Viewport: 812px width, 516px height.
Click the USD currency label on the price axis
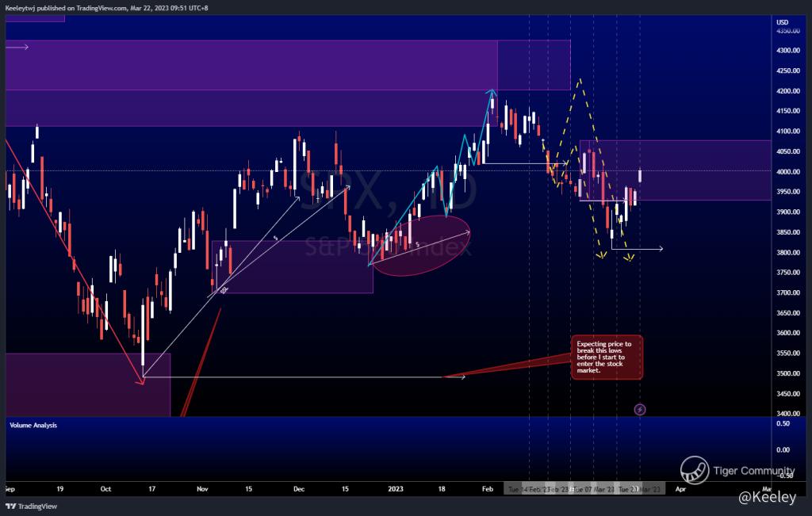(x=782, y=22)
